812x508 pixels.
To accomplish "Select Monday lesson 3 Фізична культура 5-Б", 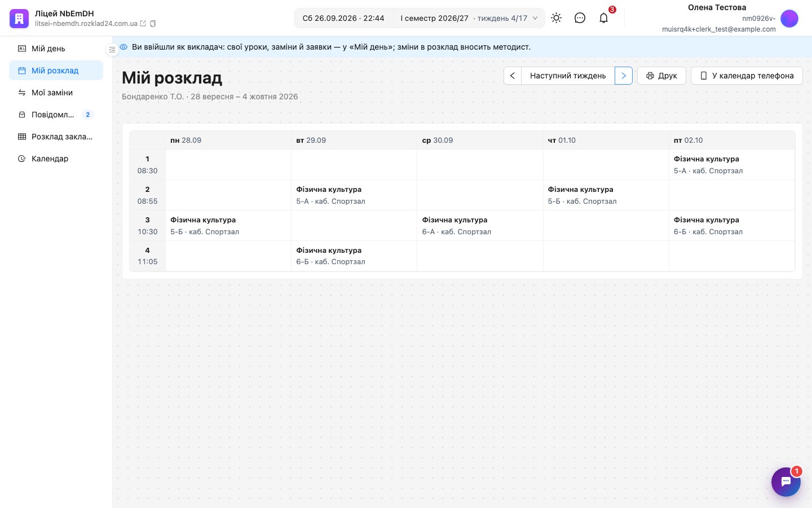I will pyautogui.click(x=228, y=226).
